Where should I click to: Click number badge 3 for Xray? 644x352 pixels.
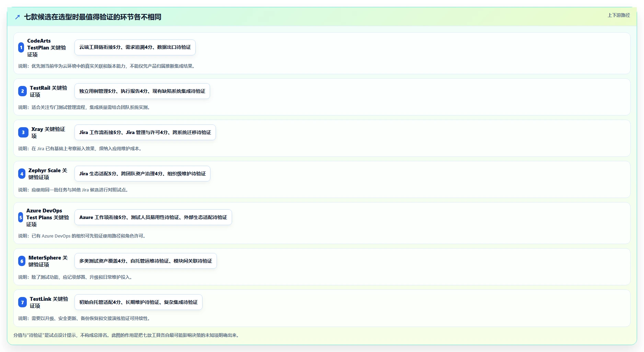click(23, 132)
